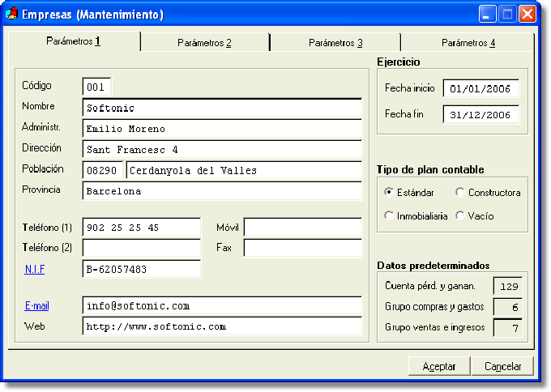This screenshot has height=392, width=551.
Task: Edit the Administr. field Emilio Moreno
Action: (x=222, y=129)
